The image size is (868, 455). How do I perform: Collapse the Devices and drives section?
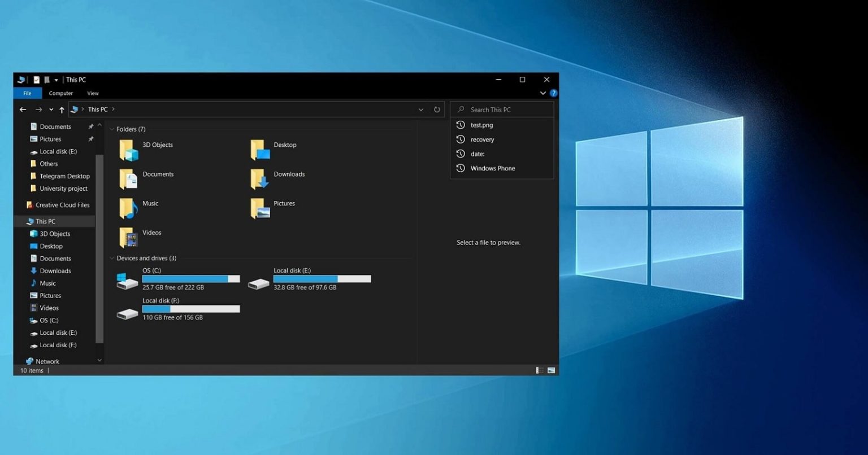pyautogui.click(x=111, y=258)
